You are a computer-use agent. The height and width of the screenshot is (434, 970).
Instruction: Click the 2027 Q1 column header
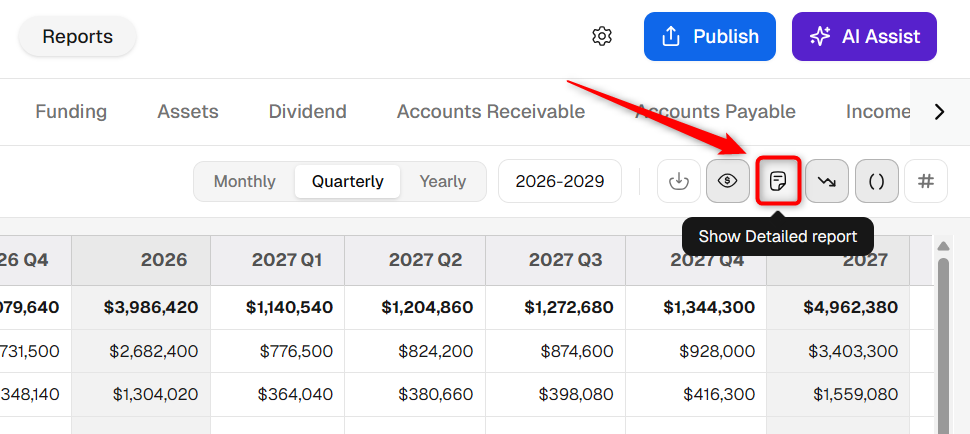[278, 260]
